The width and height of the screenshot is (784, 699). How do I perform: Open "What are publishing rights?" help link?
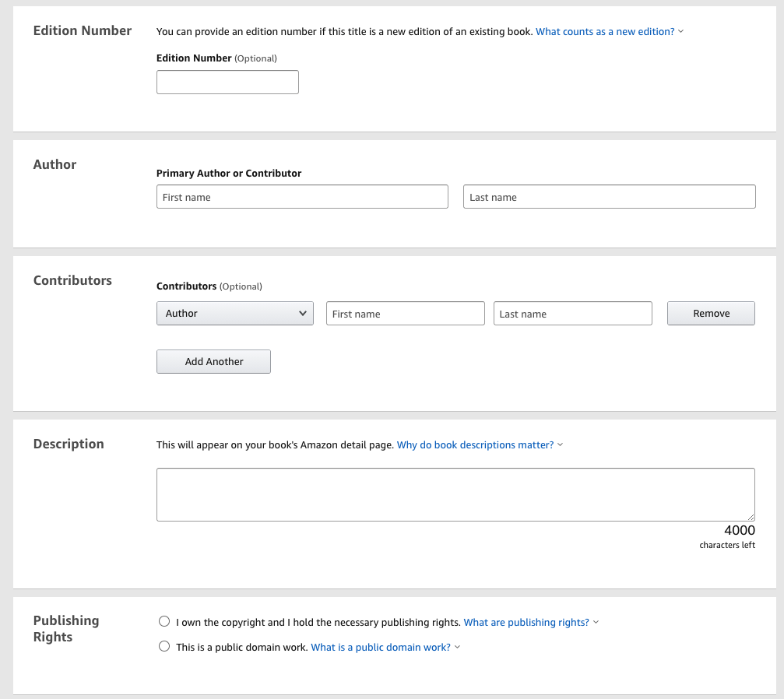[x=526, y=623]
